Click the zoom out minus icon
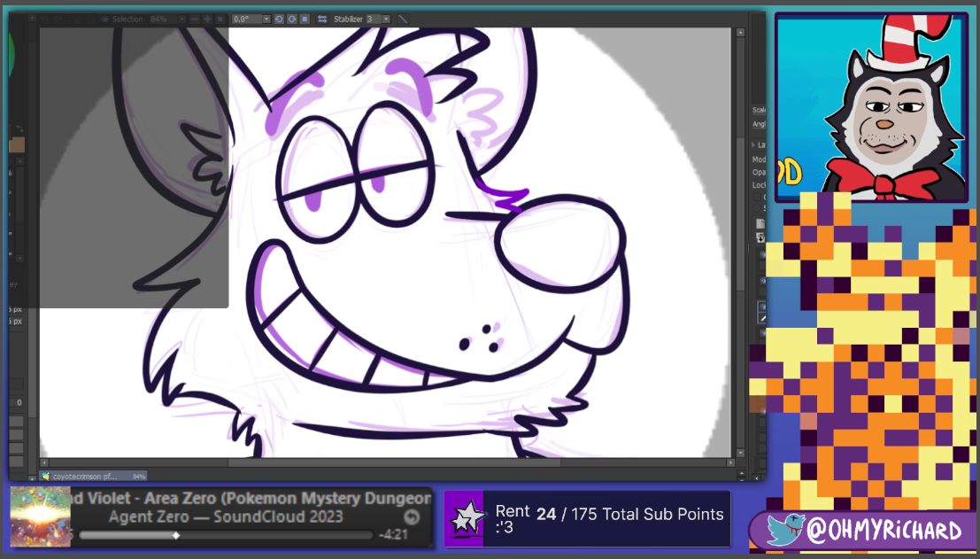The height and width of the screenshot is (559, 980). tap(195, 19)
